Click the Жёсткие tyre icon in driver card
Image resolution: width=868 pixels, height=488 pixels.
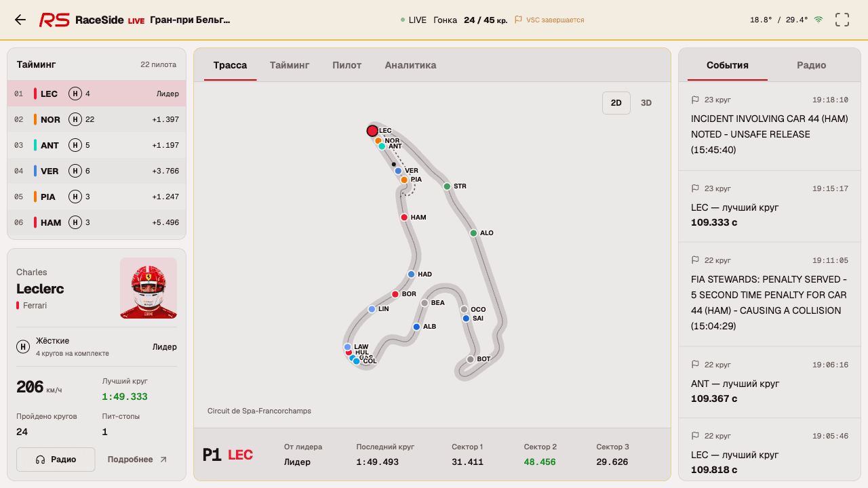(x=23, y=347)
